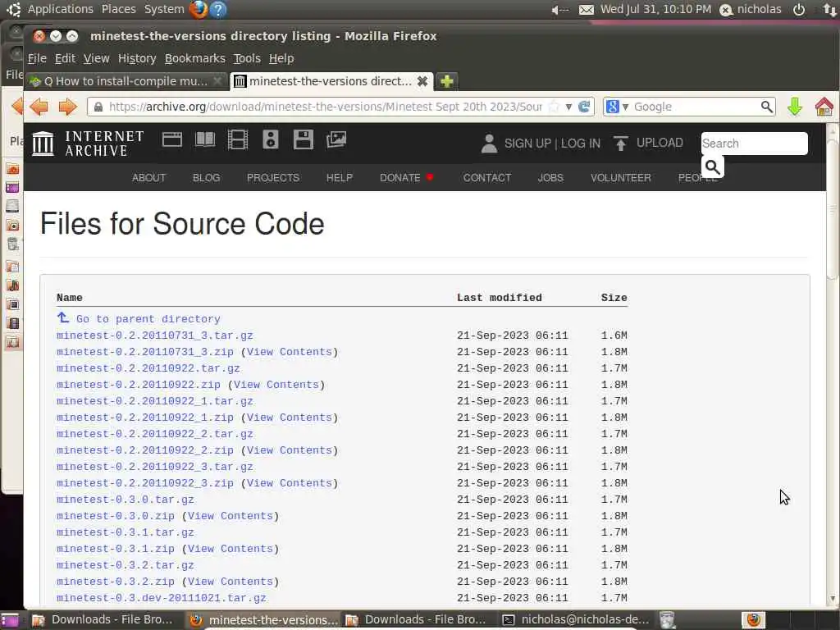The image size is (840, 630).
Task: Click the Google search box field
Action: 696,107
